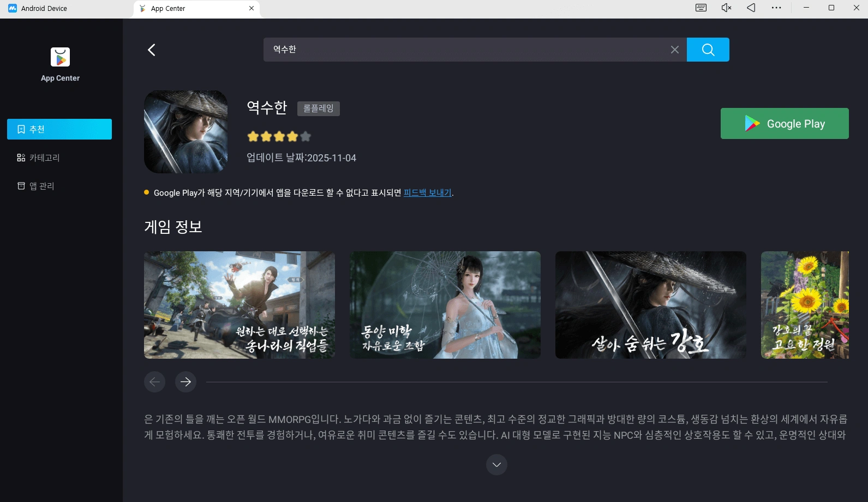868x502 pixels.
Task: Open the 피드백 보내기 link
Action: tap(428, 192)
